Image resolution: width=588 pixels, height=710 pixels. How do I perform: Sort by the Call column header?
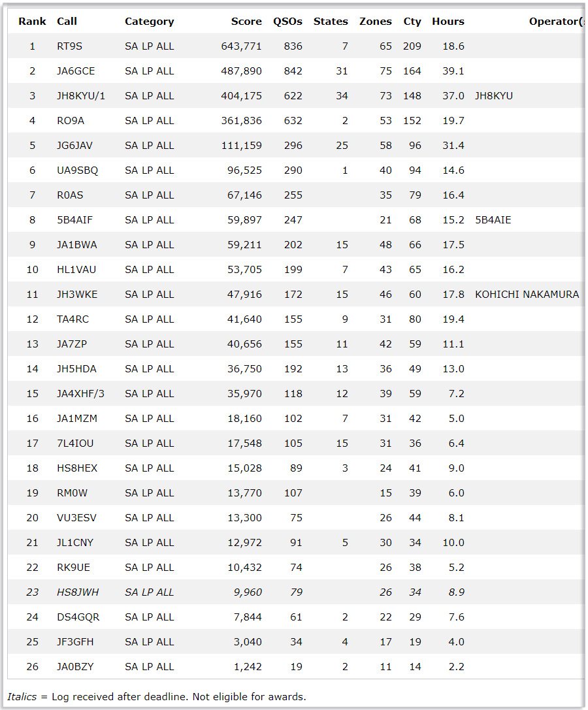[67, 22]
